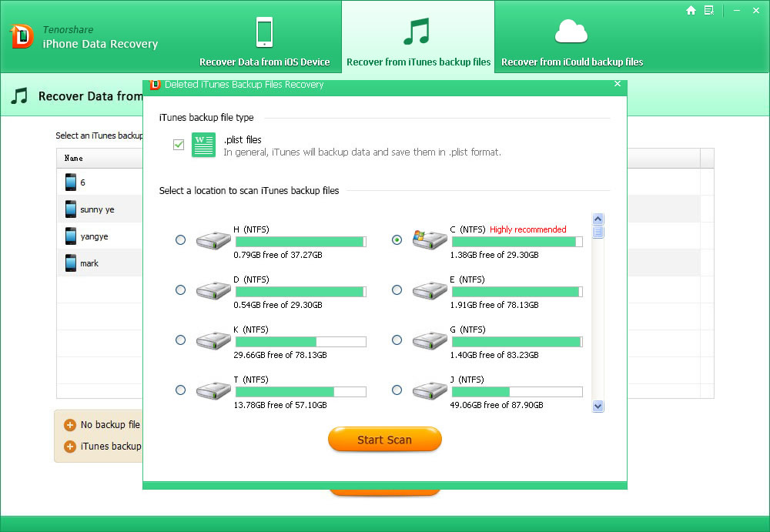Click the E drive disk icon
This screenshot has width=770, height=532.
click(x=430, y=290)
